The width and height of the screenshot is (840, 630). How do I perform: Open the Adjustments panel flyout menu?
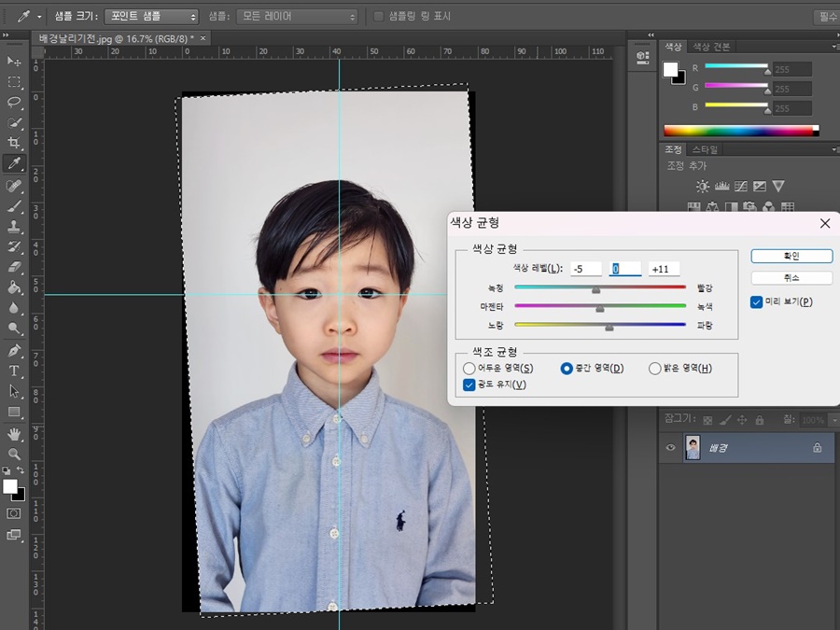coord(835,149)
